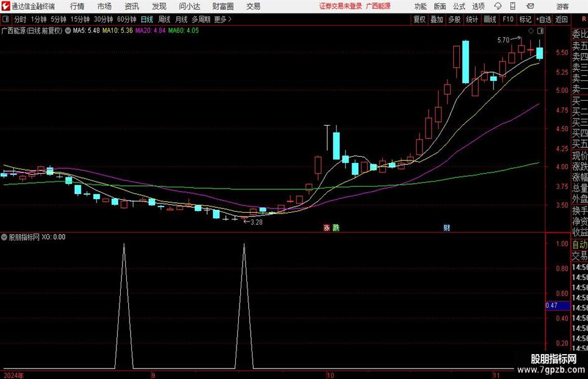The image size is (588, 379).
Task: Open the 问小达 menu
Action: 189,6
